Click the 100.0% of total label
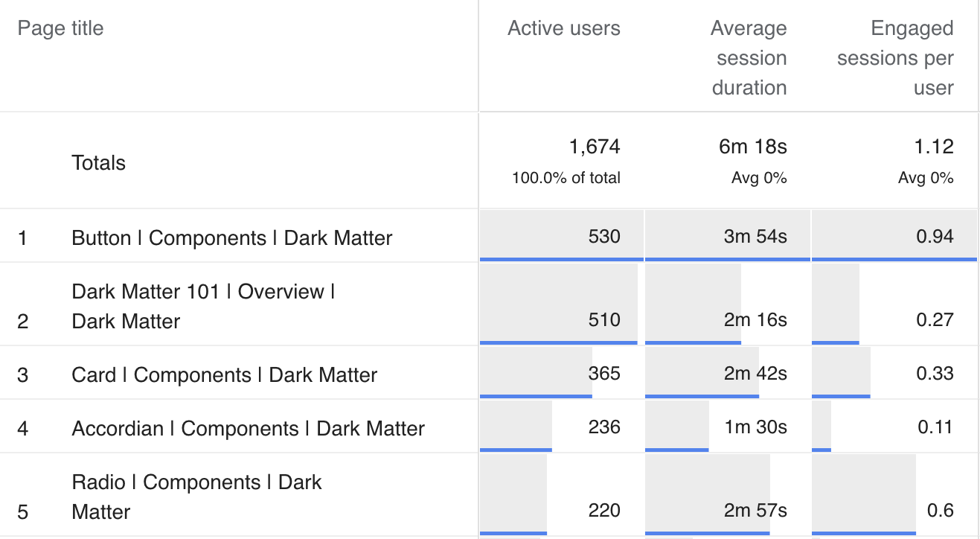The width and height of the screenshot is (980, 539). click(x=565, y=178)
